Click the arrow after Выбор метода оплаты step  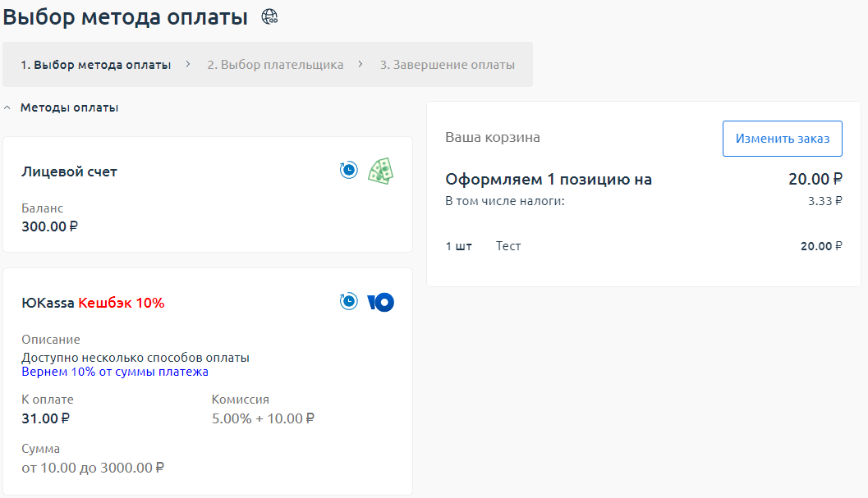188,64
